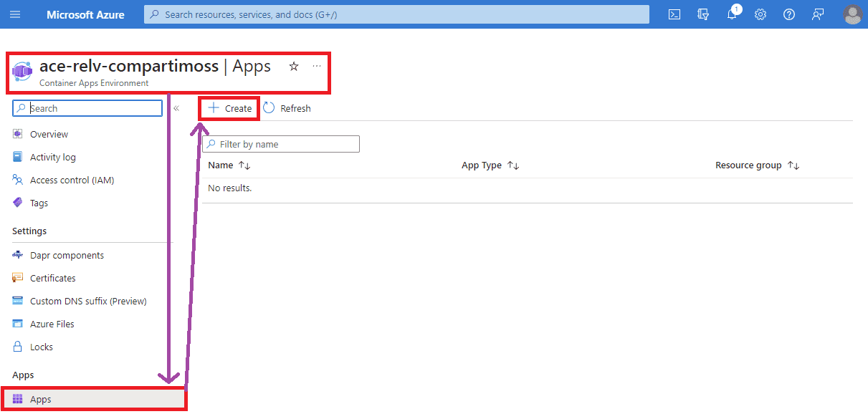
Task: Open the Azure portal hamburger menu
Action: [x=15, y=14]
